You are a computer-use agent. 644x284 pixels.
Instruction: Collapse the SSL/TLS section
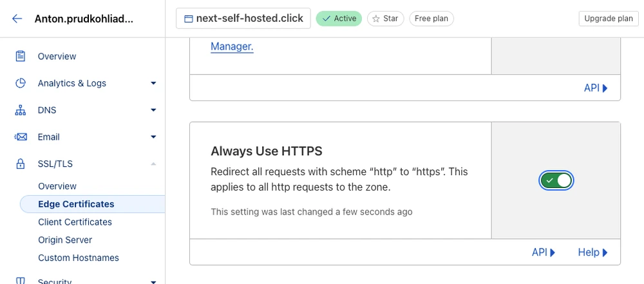153,164
